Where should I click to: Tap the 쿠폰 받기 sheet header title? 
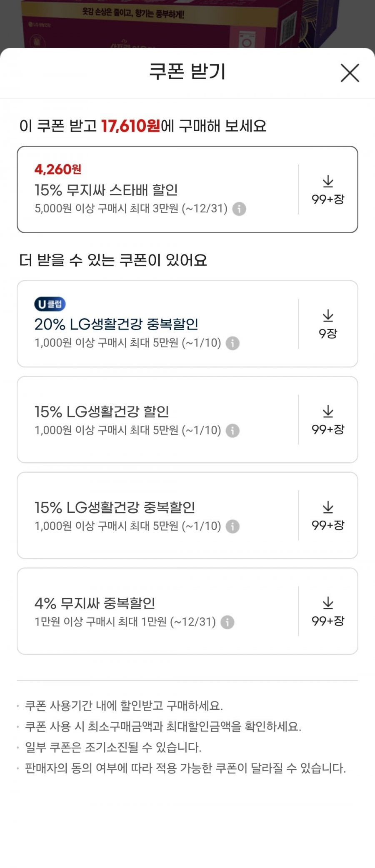tap(187, 72)
